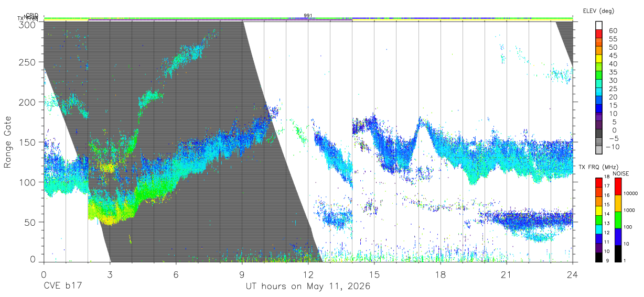Click the yellow segment of ELEV colorbar
644x297 pixels.
(599, 58)
